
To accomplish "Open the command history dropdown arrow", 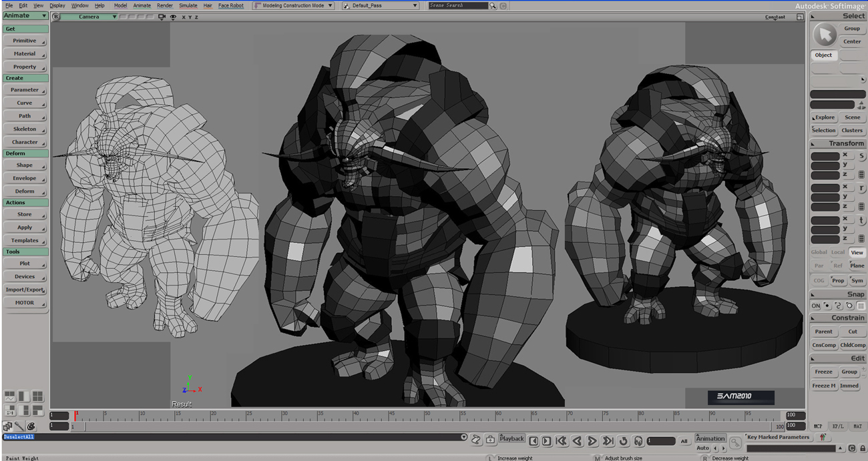I will pyautogui.click(x=463, y=438).
